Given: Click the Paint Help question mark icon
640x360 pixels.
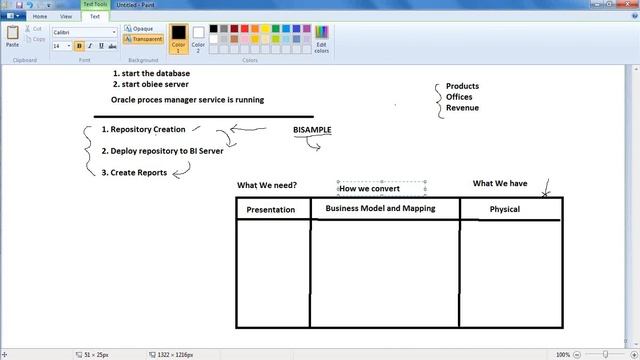Looking at the screenshot, I should coord(635,16).
